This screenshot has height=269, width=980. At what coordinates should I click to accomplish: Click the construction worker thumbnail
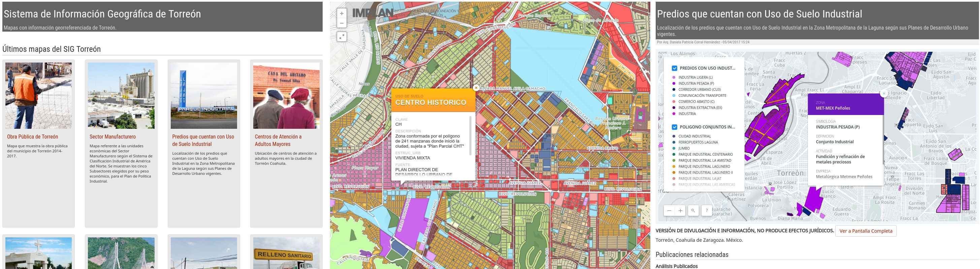click(x=38, y=96)
